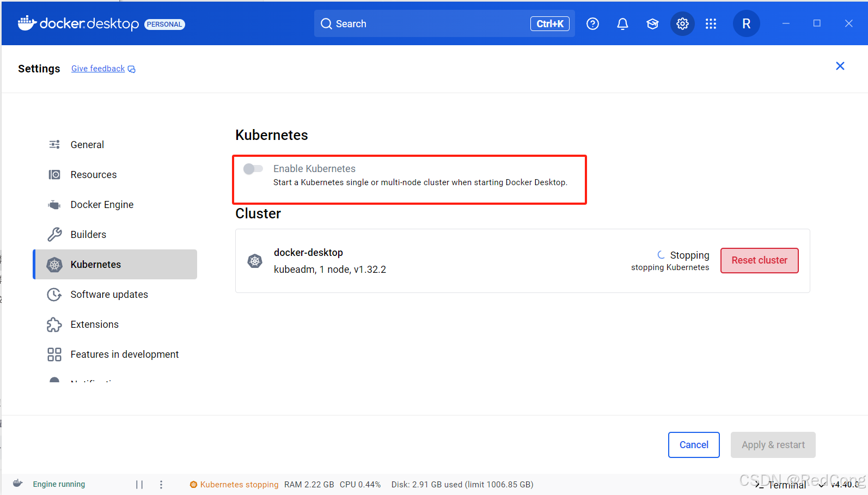Click the Reset cluster button
Viewport: 868px width, 495px height.
pos(759,260)
